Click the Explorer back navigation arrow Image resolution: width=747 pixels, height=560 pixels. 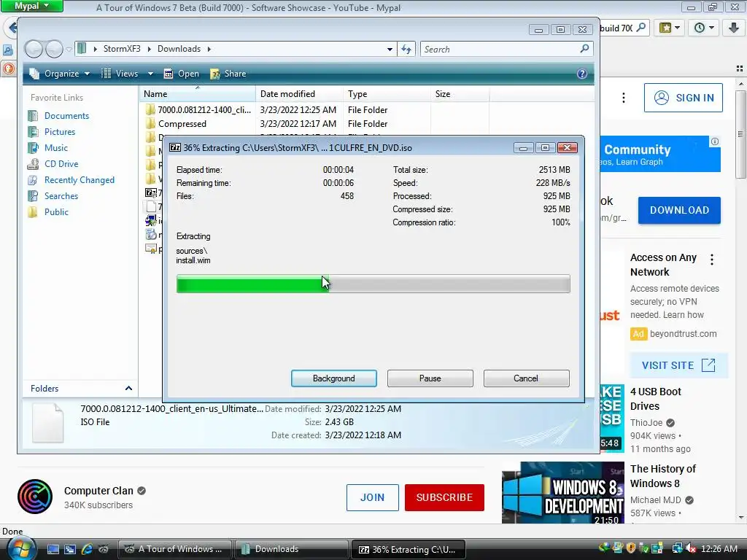coord(34,49)
